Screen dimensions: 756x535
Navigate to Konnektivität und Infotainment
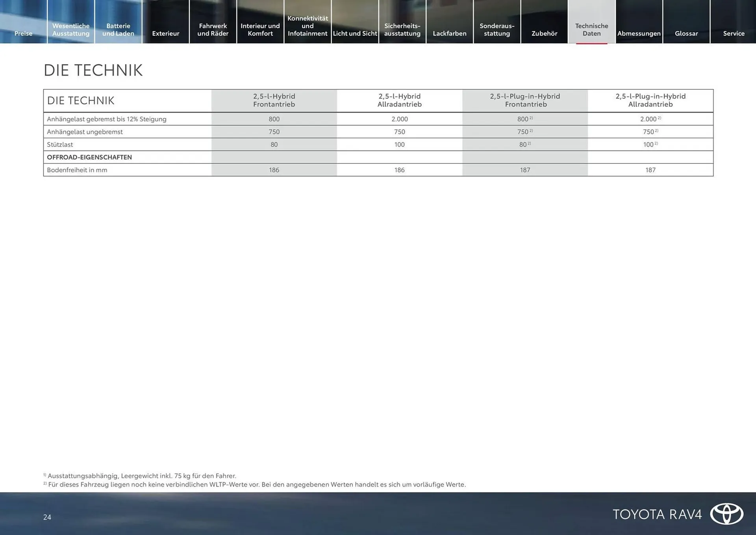308,26
